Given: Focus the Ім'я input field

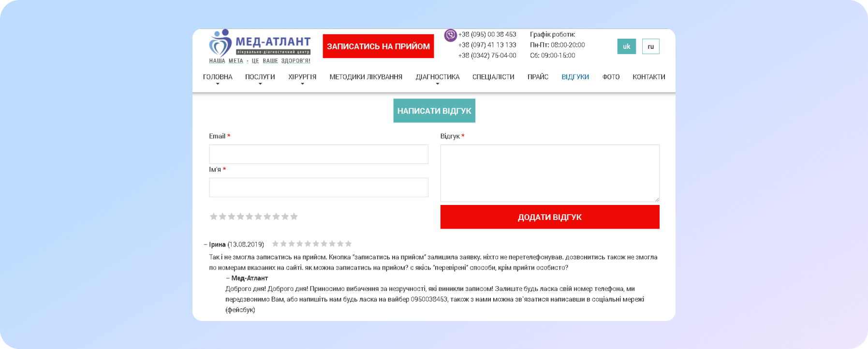Looking at the screenshot, I should click(x=319, y=188).
